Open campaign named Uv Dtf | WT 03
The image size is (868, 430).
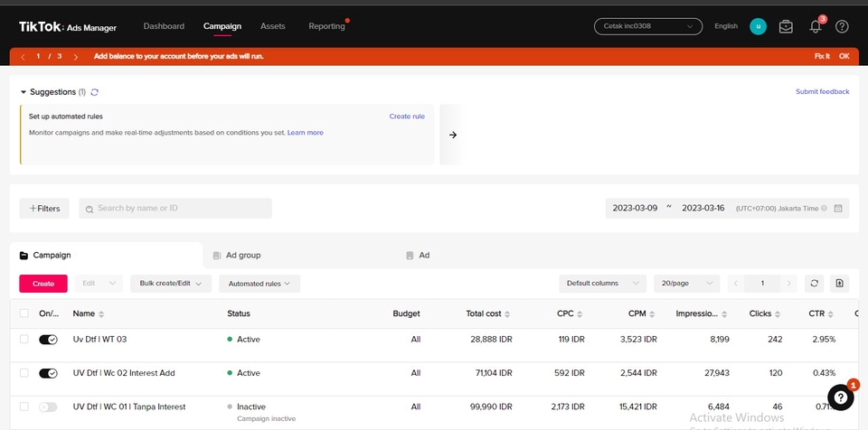tap(99, 340)
